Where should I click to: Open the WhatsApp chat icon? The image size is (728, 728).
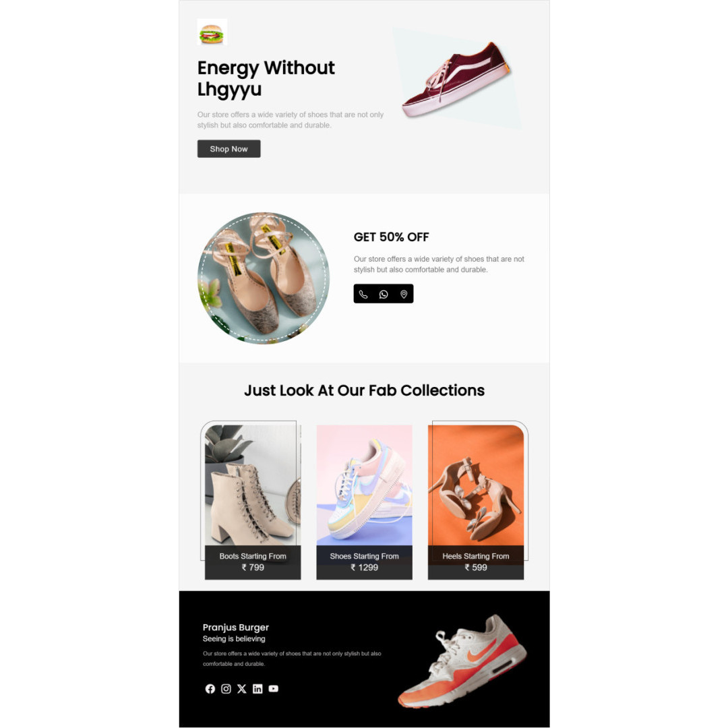384,295
